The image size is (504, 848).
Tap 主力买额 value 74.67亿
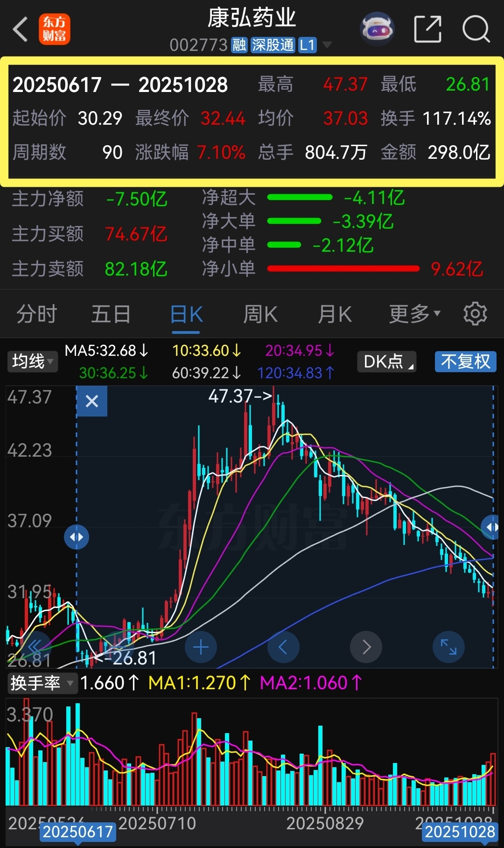pos(136,234)
